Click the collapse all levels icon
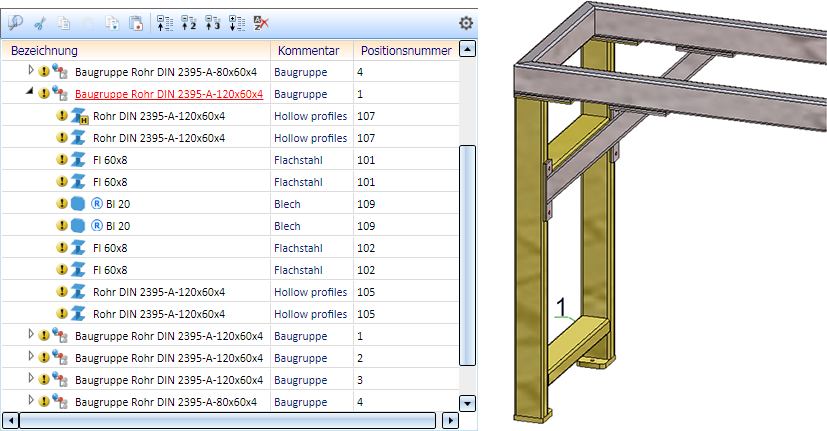The width and height of the screenshot is (827, 431). click(x=166, y=22)
